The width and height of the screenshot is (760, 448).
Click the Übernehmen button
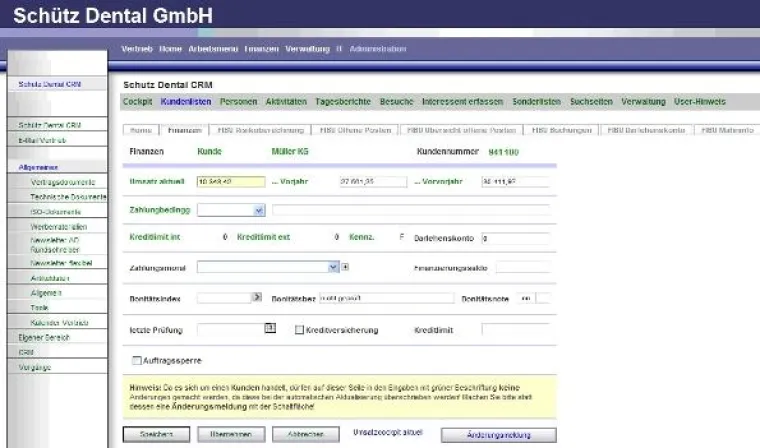point(231,434)
